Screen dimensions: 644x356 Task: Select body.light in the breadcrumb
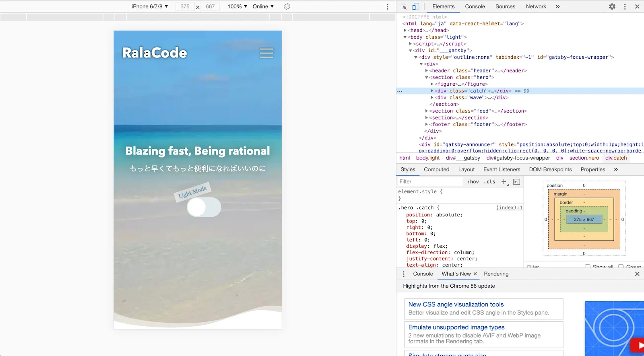(x=428, y=158)
